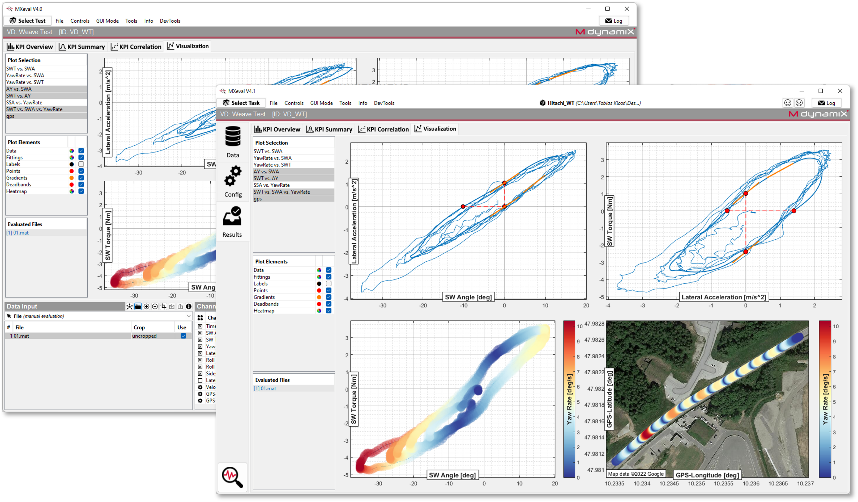Open Controls menu in back window
Image resolution: width=858 pixels, height=502 pixels.
(80, 21)
